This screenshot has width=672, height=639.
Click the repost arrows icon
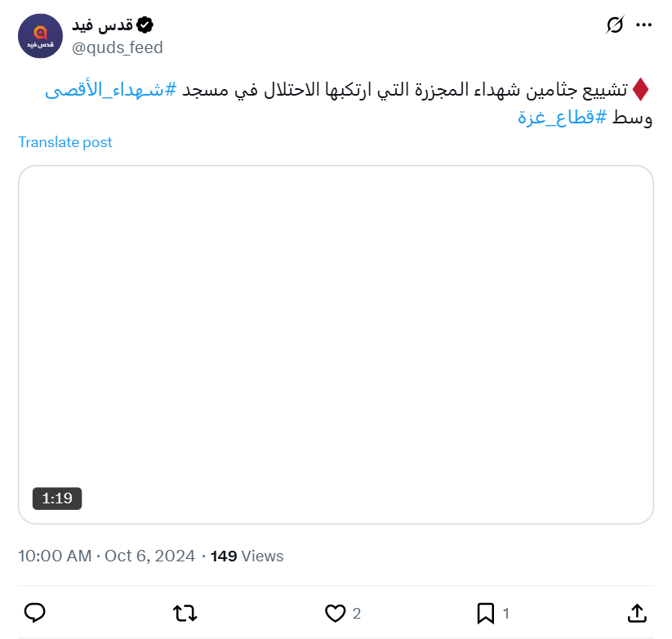click(185, 612)
